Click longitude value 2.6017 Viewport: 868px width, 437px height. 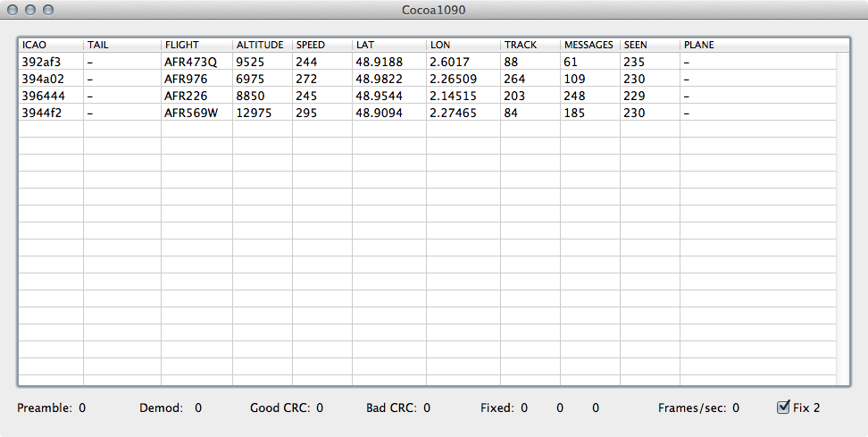tap(449, 62)
